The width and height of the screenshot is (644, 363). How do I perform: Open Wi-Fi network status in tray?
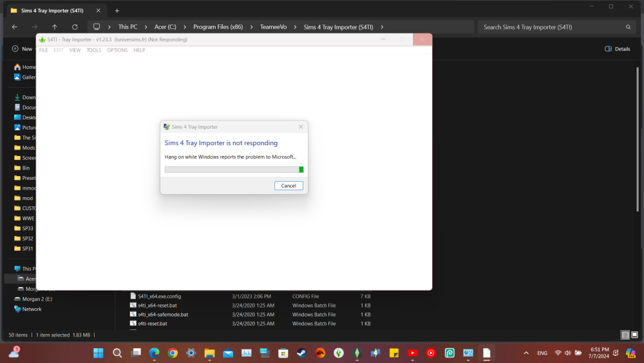(x=558, y=353)
